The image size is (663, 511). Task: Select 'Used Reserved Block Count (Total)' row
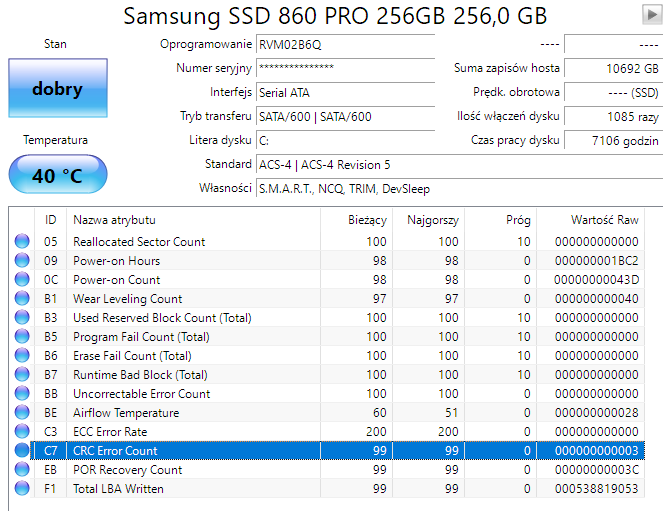pos(337,317)
